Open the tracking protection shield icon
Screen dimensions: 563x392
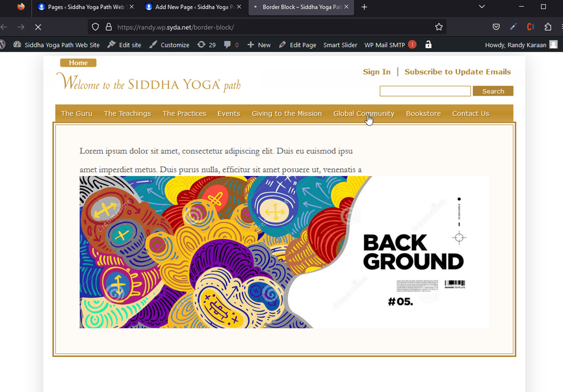pyautogui.click(x=95, y=27)
